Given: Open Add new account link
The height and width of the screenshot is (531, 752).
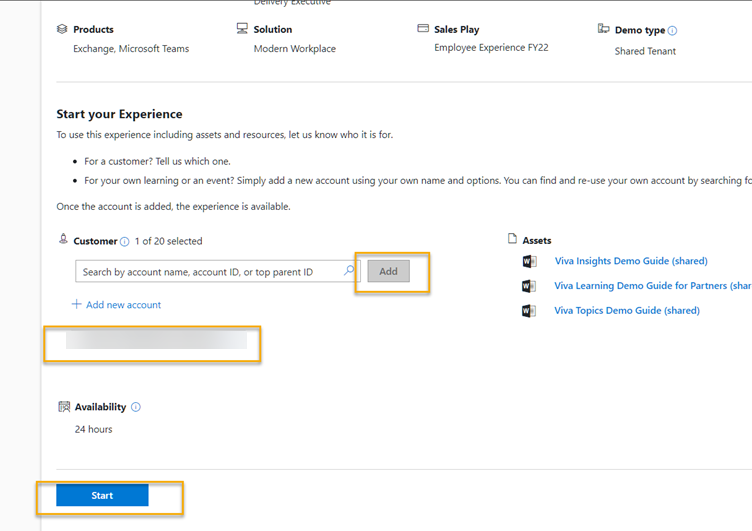Looking at the screenshot, I should tap(123, 305).
